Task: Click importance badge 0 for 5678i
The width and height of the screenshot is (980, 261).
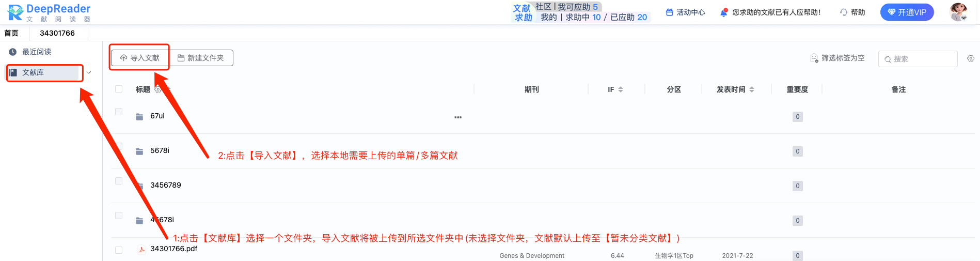Action: coord(798,151)
